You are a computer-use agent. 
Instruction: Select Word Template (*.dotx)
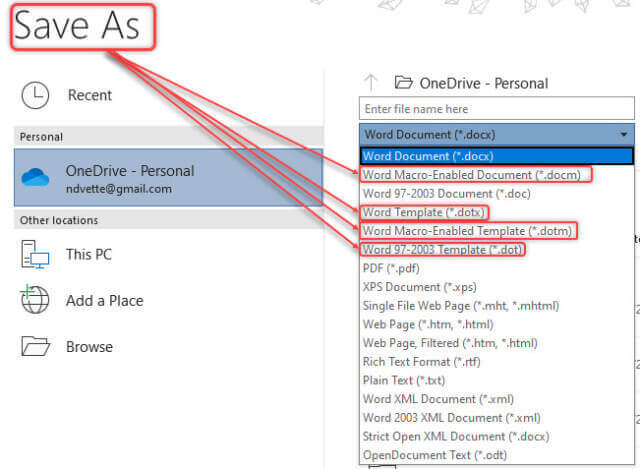pos(423,212)
